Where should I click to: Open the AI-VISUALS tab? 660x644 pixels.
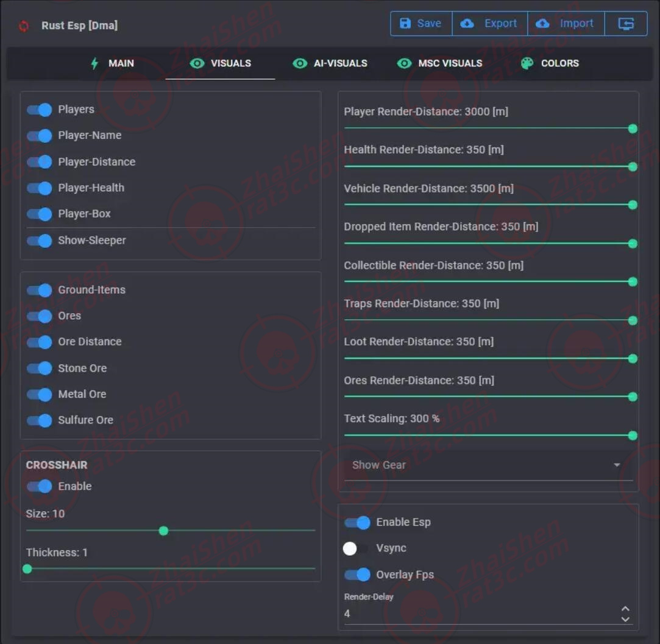[x=330, y=63]
